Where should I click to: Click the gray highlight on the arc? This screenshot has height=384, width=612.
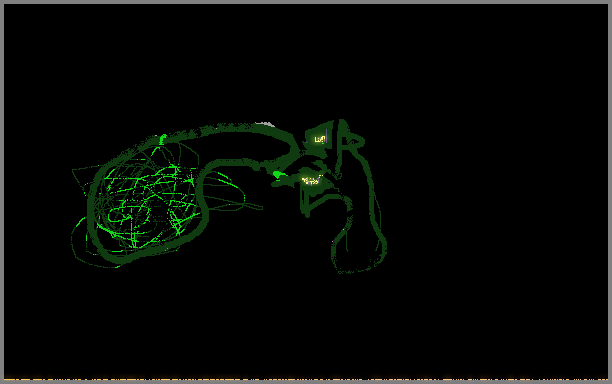coord(265,124)
